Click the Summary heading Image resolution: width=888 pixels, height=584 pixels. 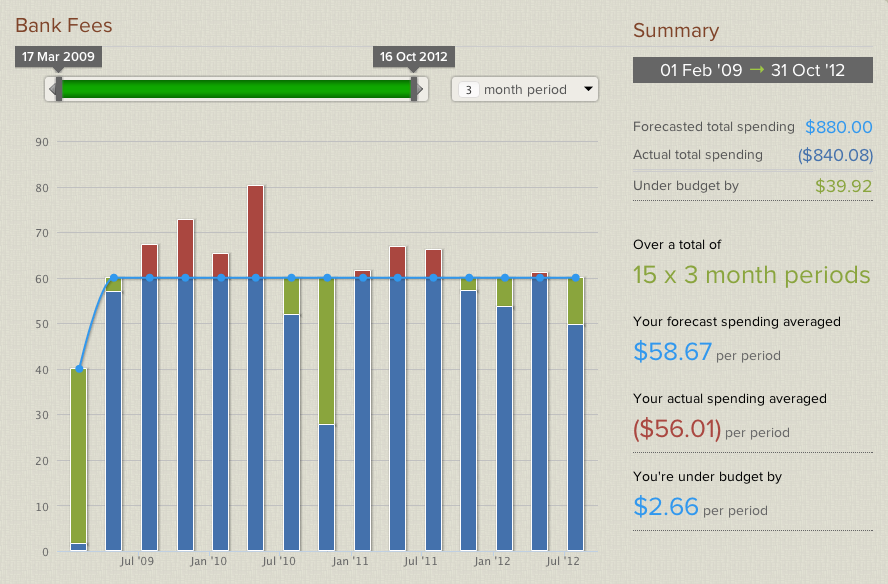pos(676,31)
